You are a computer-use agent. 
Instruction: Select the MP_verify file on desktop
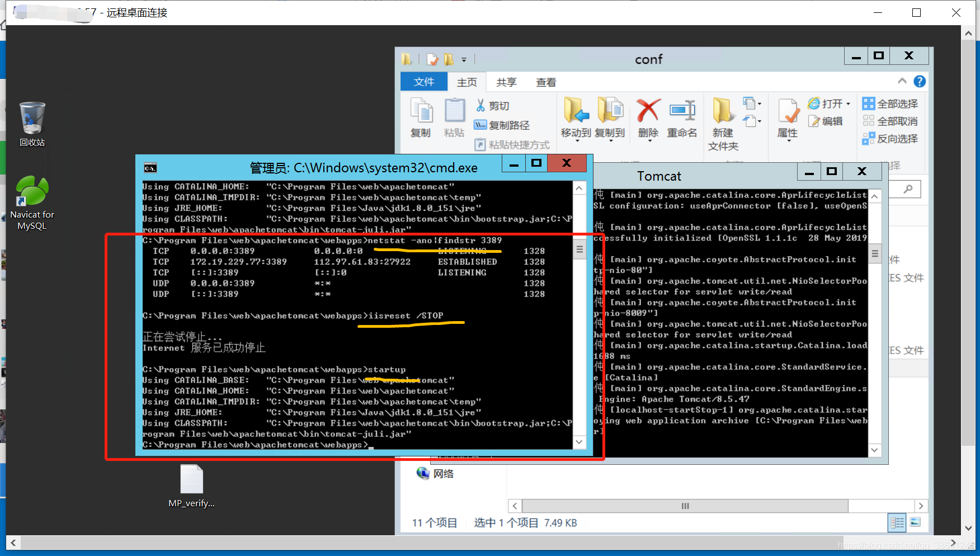click(x=192, y=486)
